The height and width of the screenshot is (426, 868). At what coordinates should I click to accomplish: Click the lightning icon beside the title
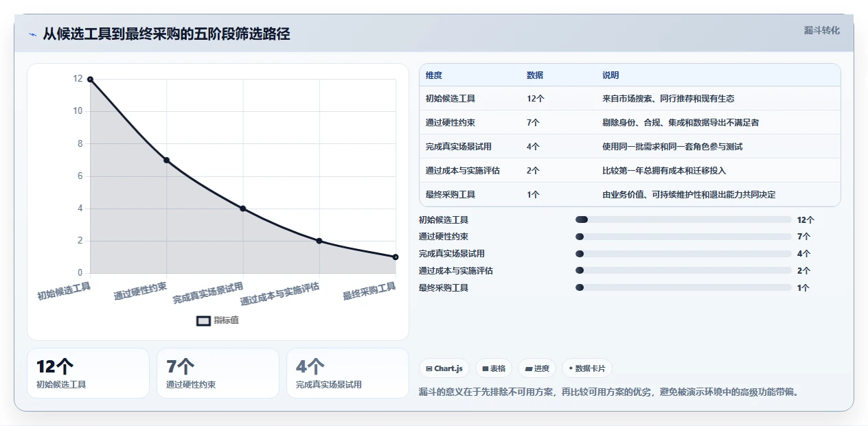32,34
